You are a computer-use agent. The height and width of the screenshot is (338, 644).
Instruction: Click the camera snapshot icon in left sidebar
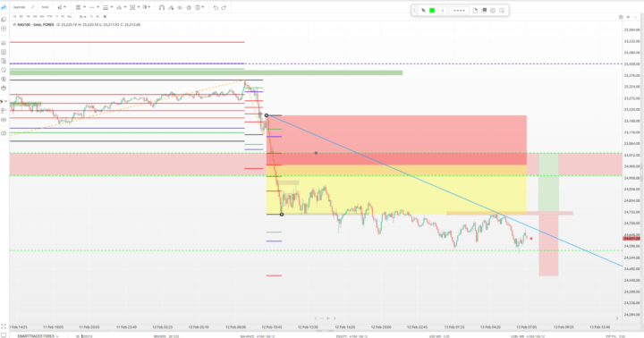pyautogui.click(x=4, y=133)
